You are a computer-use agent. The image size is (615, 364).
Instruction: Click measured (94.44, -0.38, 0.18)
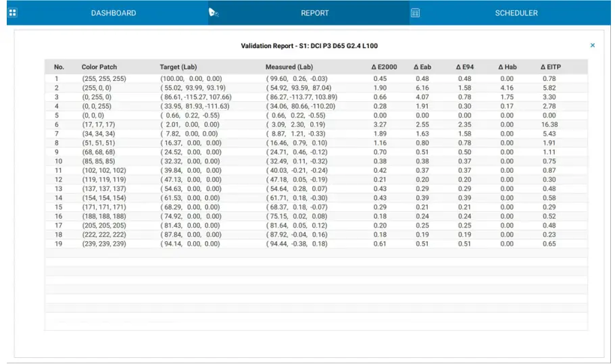(x=297, y=244)
